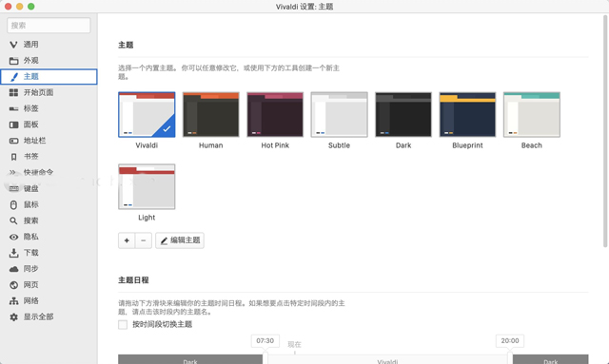Pick the Beach theme thumbnail
This screenshot has width=609, height=364.
(532, 114)
